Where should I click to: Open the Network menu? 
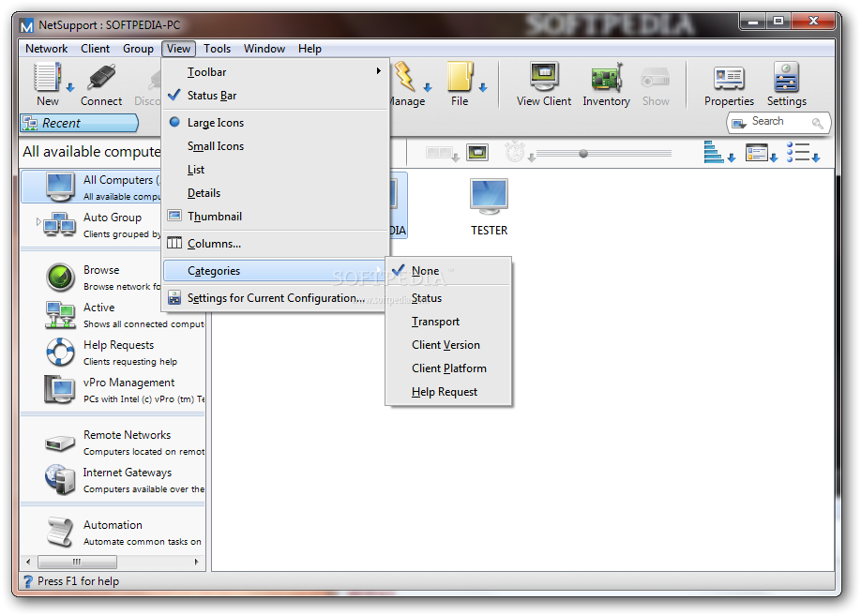47,49
